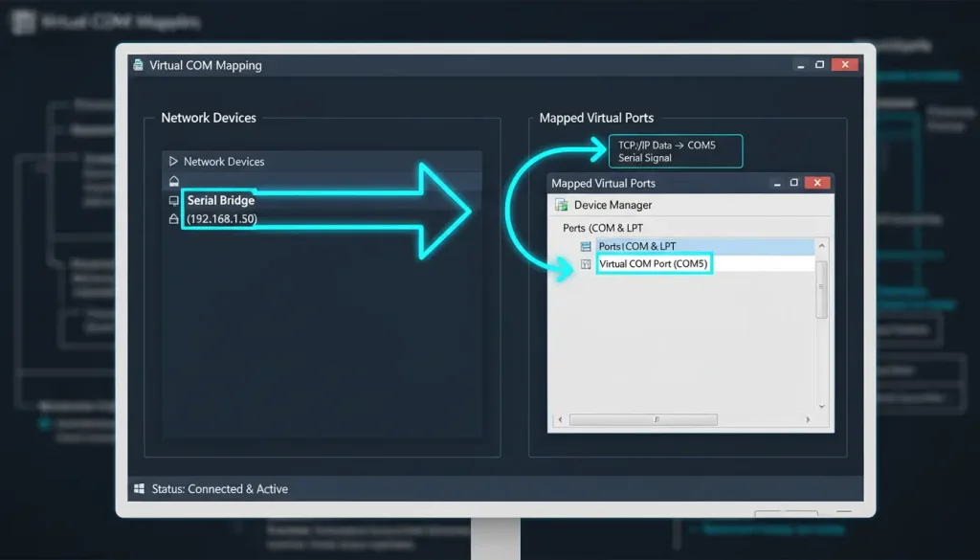The width and height of the screenshot is (980, 560).
Task: Click the Ports (COM & LPT) row icon
Action: [x=586, y=247]
